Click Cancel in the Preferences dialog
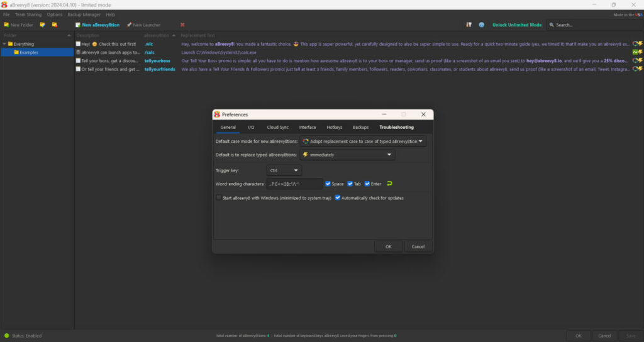This screenshot has width=644, height=342. [x=418, y=246]
